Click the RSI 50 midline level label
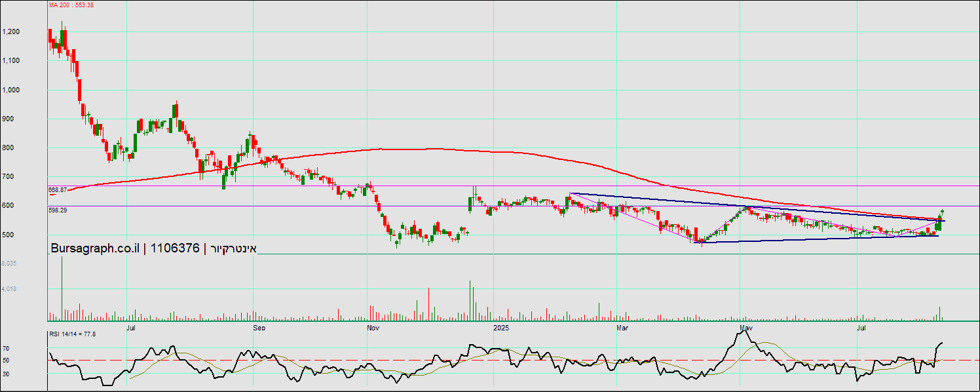This screenshot has height=392, width=980. click(x=5, y=361)
